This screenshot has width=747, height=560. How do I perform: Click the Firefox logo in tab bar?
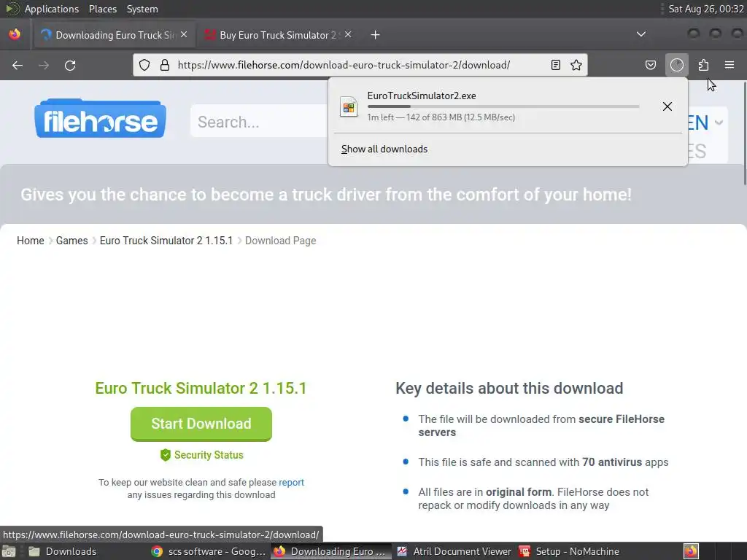[15, 34]
